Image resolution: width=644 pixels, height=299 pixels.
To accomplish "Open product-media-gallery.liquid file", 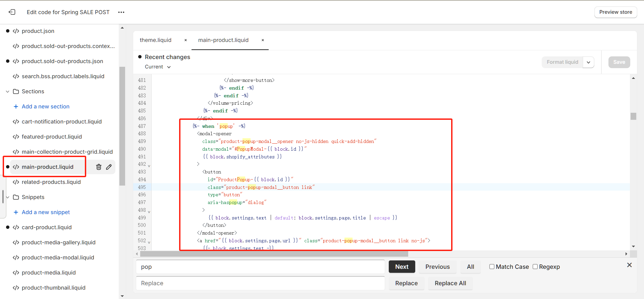I will (58, 242).
